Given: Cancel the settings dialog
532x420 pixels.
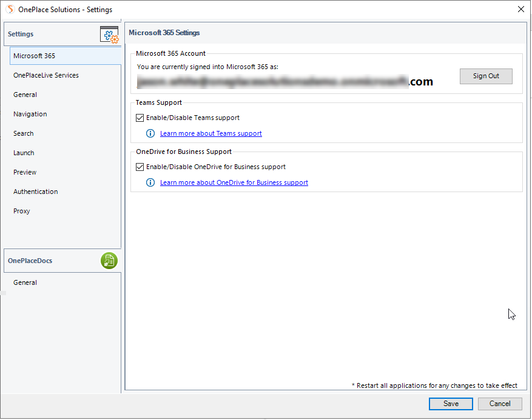Looking at the screenshot, I should click(500, 404).
